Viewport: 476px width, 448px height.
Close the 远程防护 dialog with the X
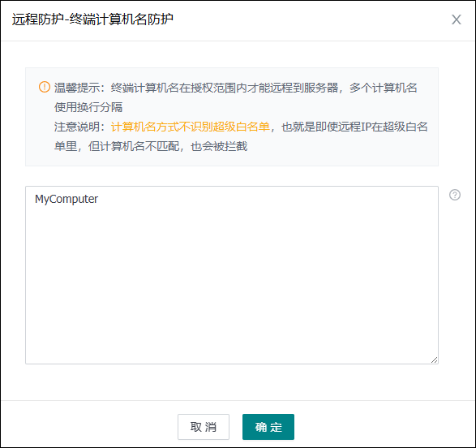[x=456, y=19]
